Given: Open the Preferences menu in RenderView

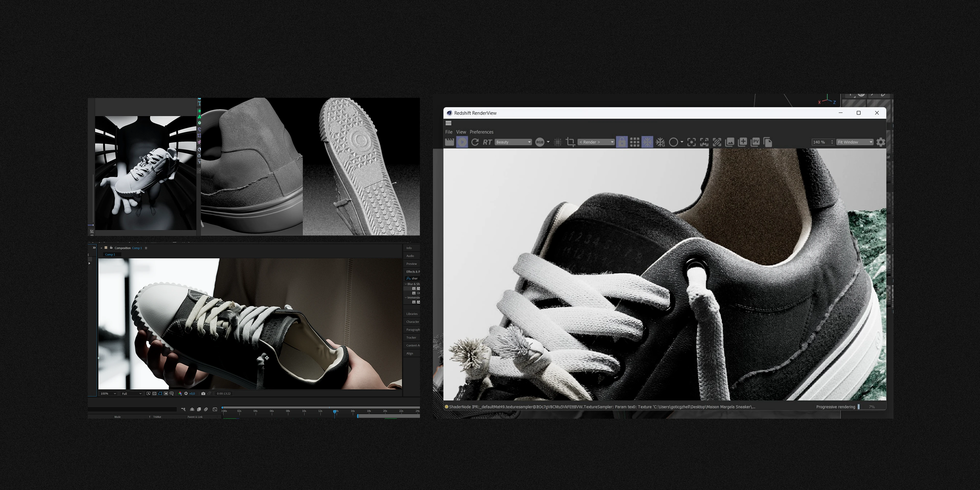Looking at the screenshot, I should click(482, 132).
